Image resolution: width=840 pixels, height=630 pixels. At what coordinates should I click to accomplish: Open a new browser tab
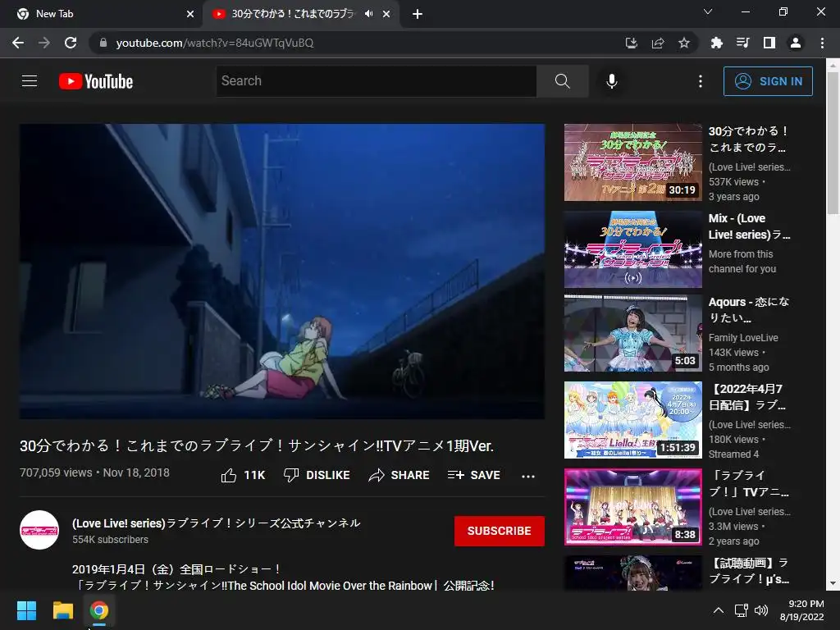tap(418, 14)
